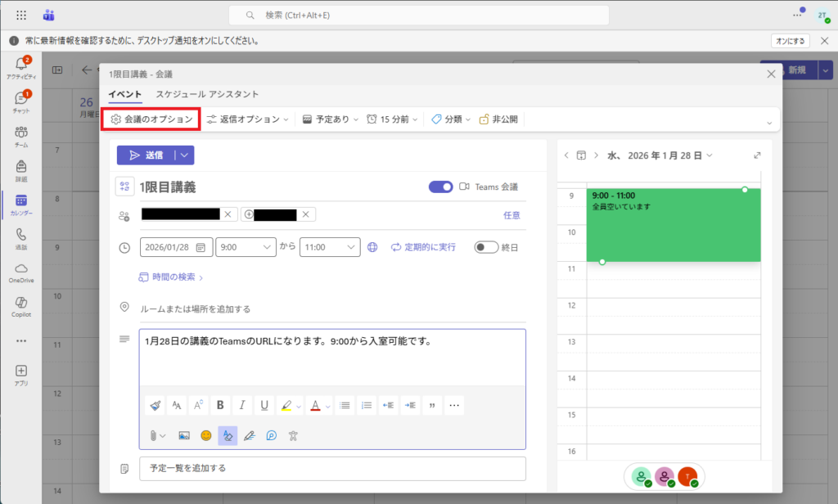Click the 送信 send button
The image size is (838, 504).
point(146,155)
